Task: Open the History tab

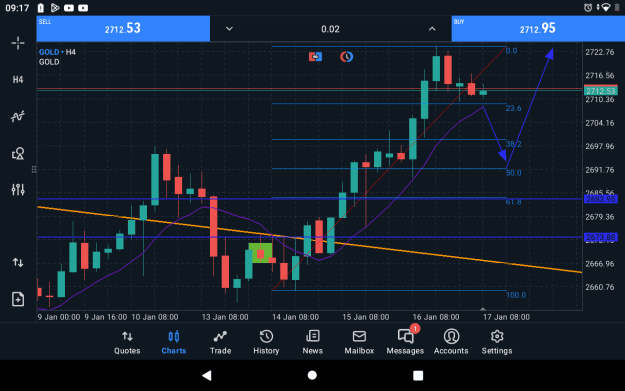Action: [x=266, y=342]
